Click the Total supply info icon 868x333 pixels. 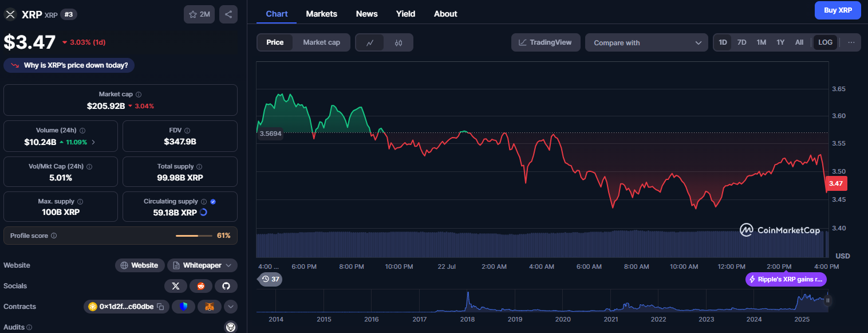tap(199, 166)
